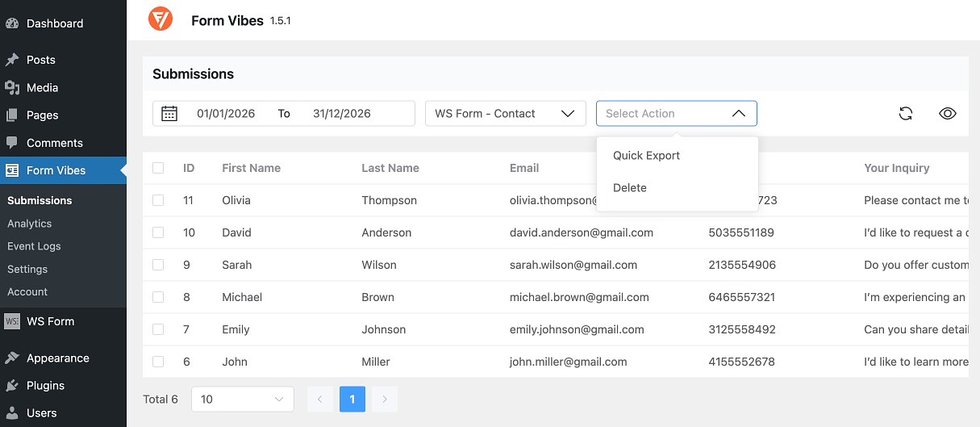
Task: Click the end date 31/12/2026 field
Action: (x=342, y=114)
